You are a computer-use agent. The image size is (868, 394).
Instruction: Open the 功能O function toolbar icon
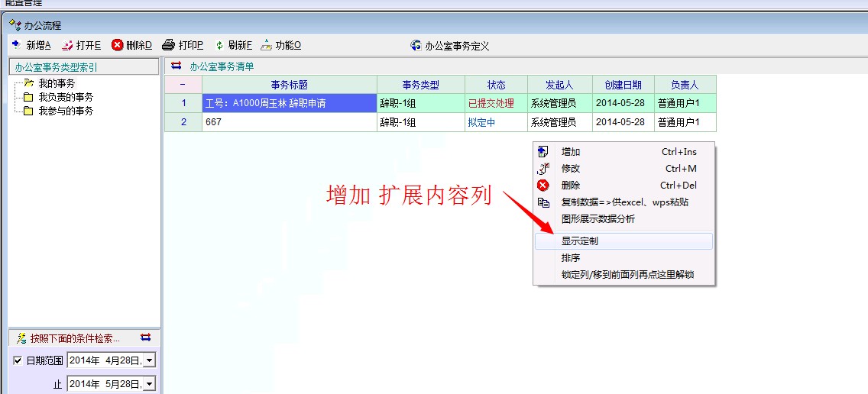coord(267,45)
